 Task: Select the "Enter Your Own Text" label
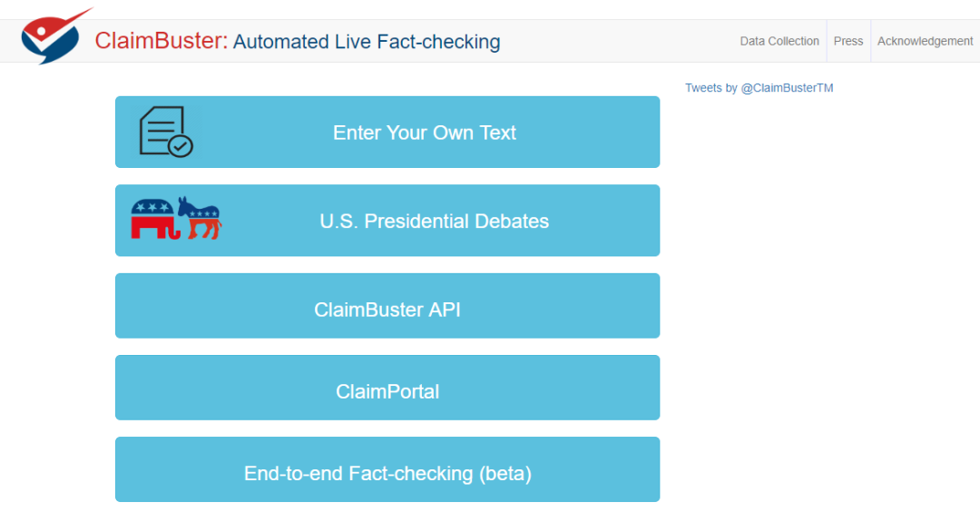point(425,133)
